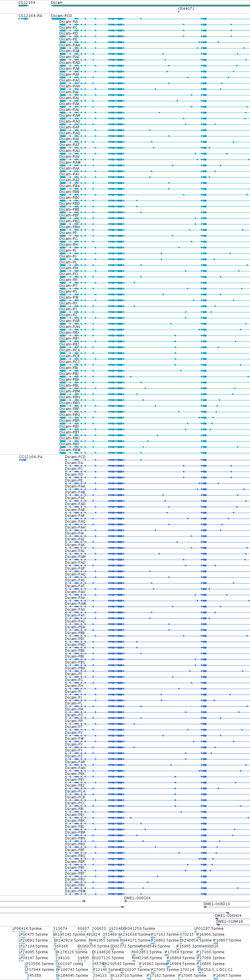Select transcript Dscam-RF
The width and height of the screenshot is (250, 980).
click(x=68, y=233)
